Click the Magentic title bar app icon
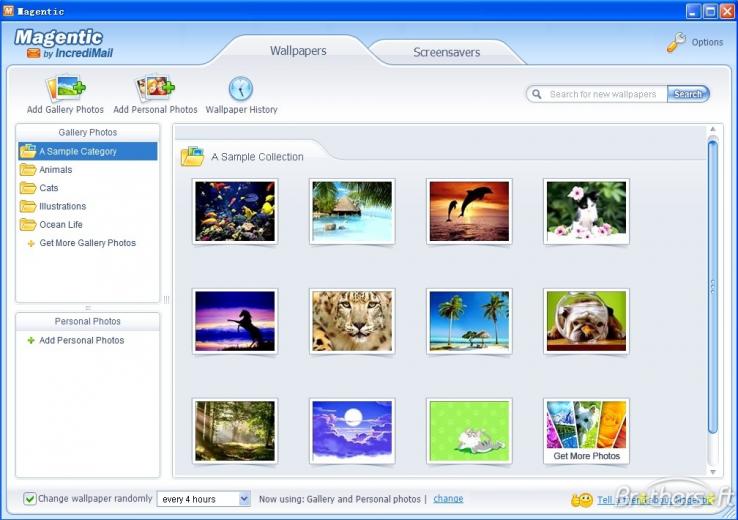 (8, 11)
